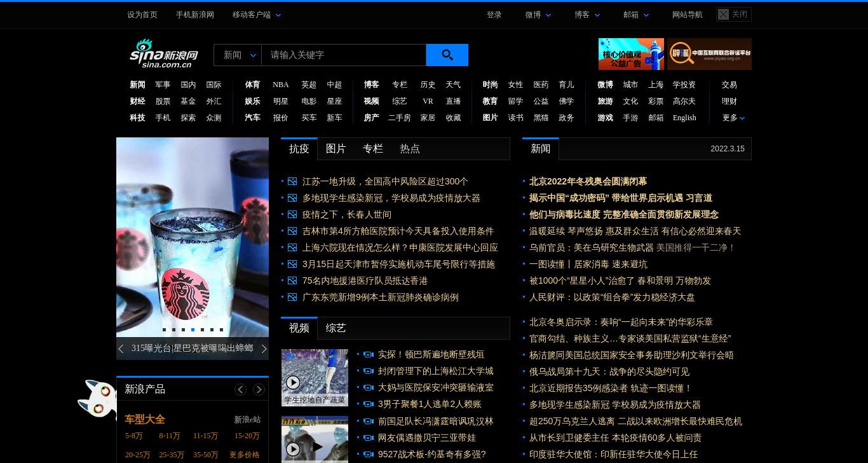
Task: Expand the 更多 navigation menu
Action: tap(733, 118)
